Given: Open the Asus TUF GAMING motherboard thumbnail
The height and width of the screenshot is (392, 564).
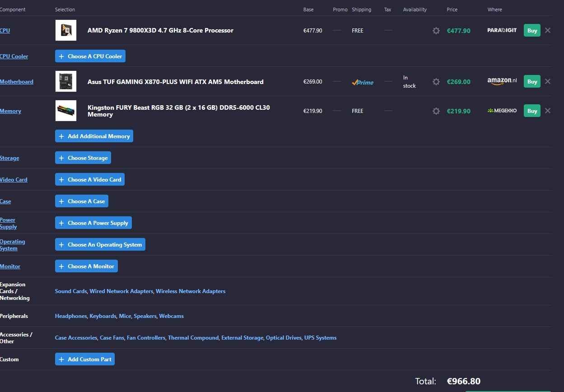Looking at the screenshot, I should 66,81.
